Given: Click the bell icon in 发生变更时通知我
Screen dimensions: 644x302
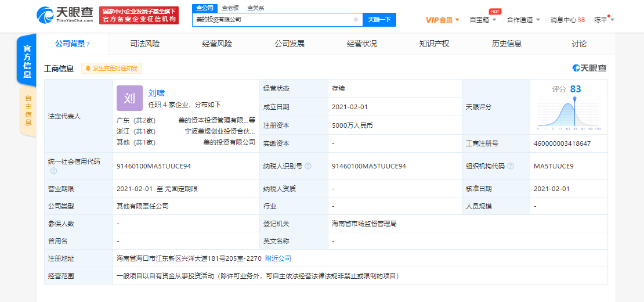Looking at the screenshot, I should coord(88,69).
